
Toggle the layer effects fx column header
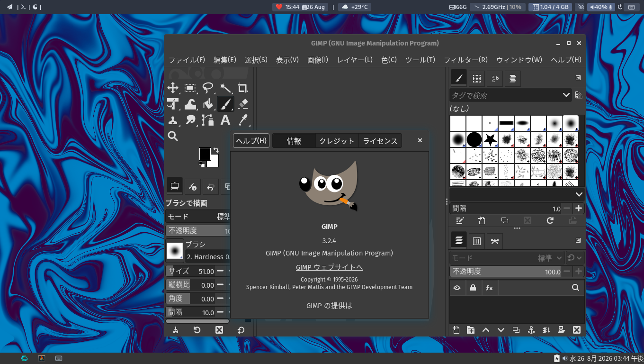489,288
